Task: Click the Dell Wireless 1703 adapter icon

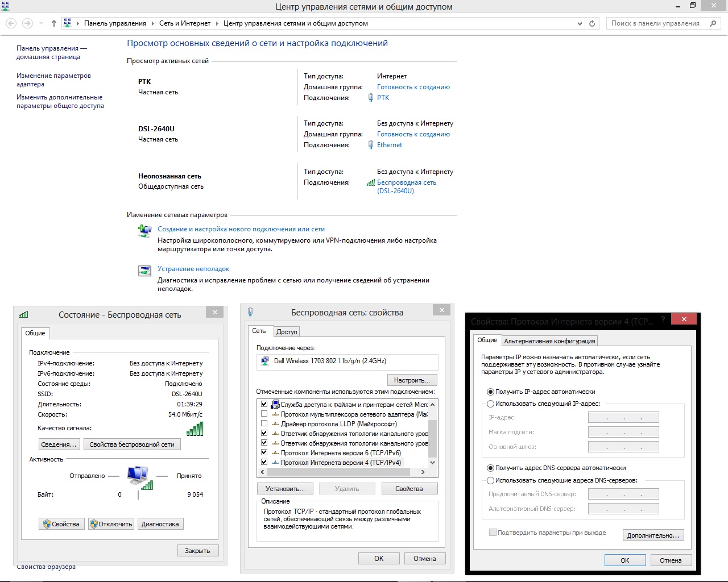Action: click(x=264, y=361)
